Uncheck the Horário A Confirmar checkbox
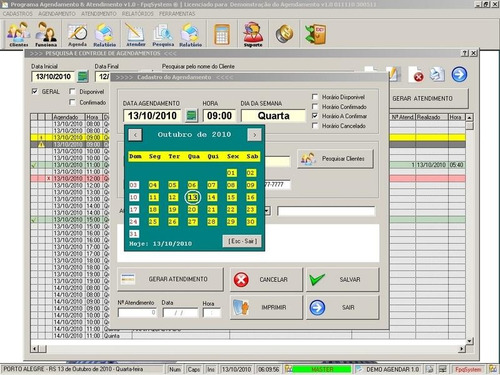 pos(315,116)
